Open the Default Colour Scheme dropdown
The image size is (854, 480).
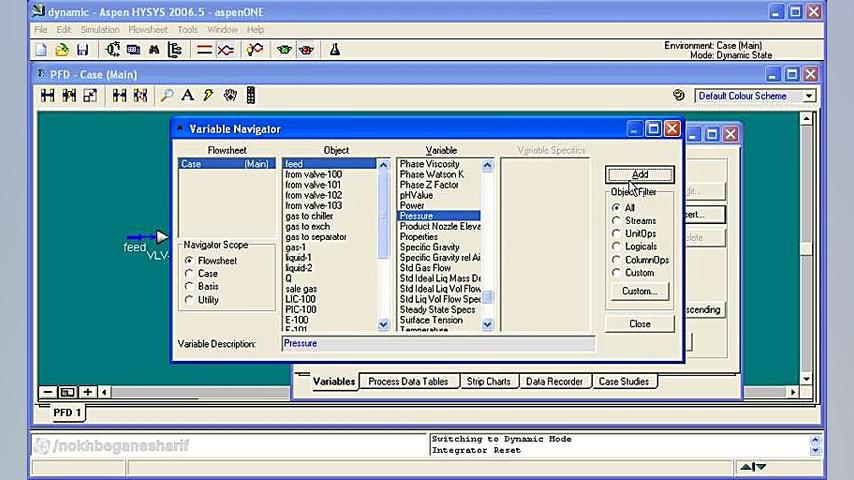809,96
